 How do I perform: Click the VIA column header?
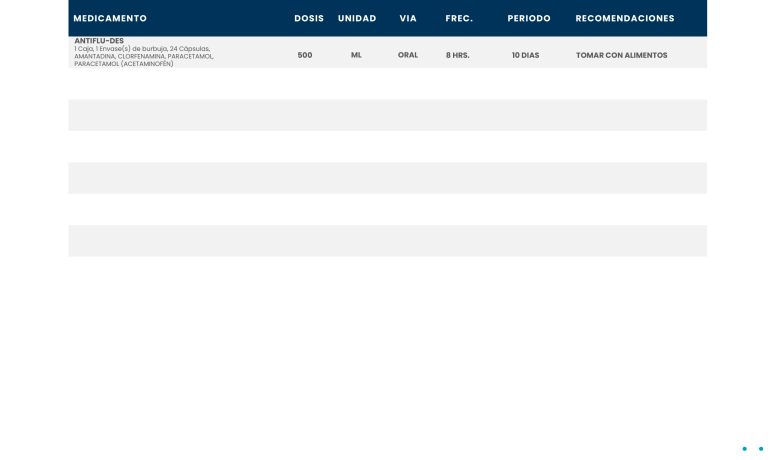408,18
